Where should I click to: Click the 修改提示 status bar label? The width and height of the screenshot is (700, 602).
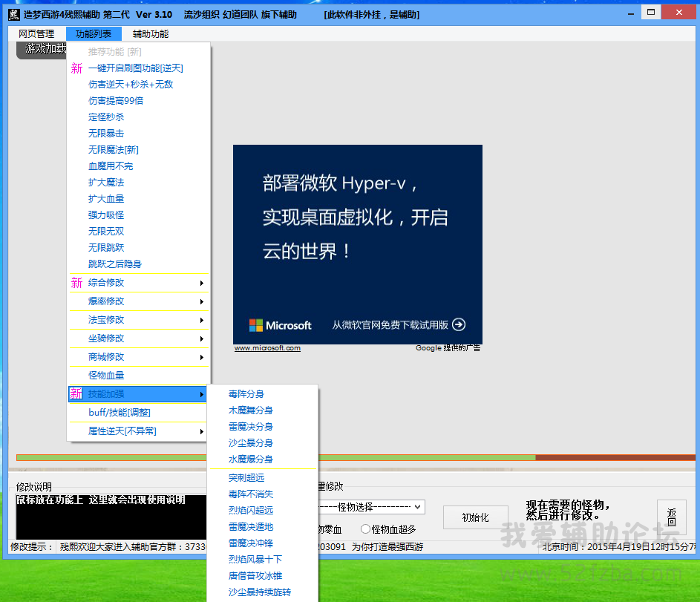31,546
